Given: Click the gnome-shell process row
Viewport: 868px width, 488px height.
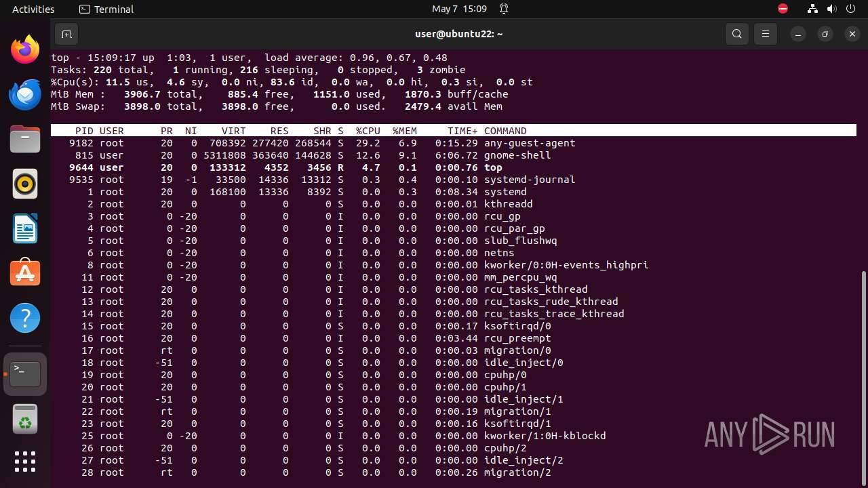Looking at the screenshot, I should coord(454,155).
